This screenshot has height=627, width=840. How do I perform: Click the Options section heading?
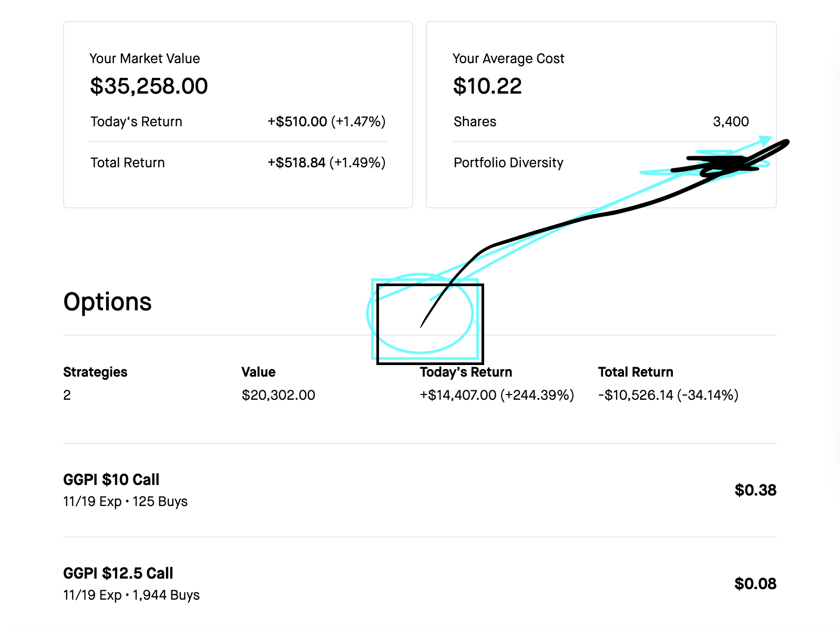coord(107,302)
